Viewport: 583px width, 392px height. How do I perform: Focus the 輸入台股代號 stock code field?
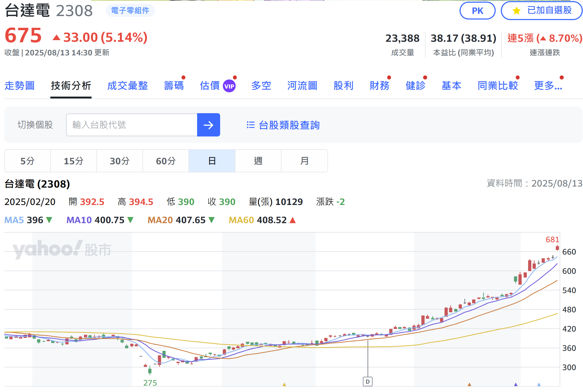click(x=132, y=125)
